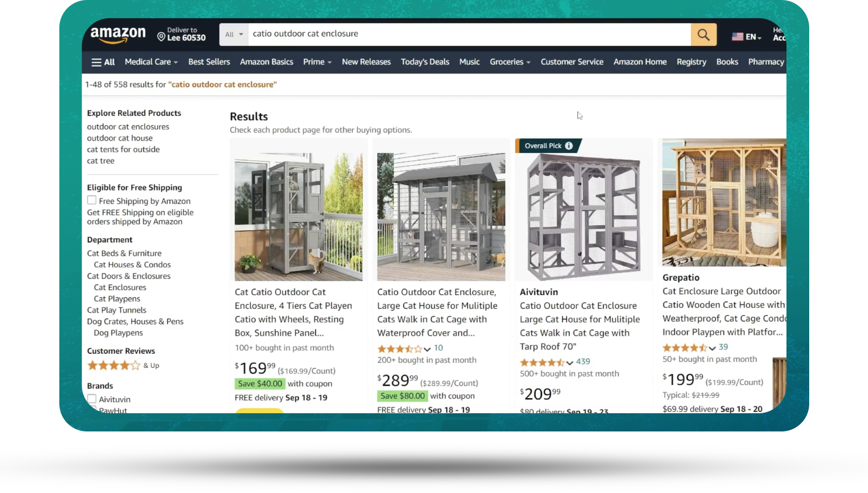Open Cat Play Tunnels department
This screenshot has height=493, width=868.
[x=116, y=310]
